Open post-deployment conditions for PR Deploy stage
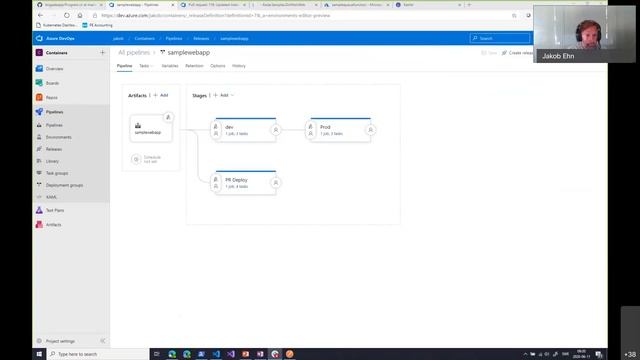The height and width of the screenshot is (360, 640). point(276,182)
